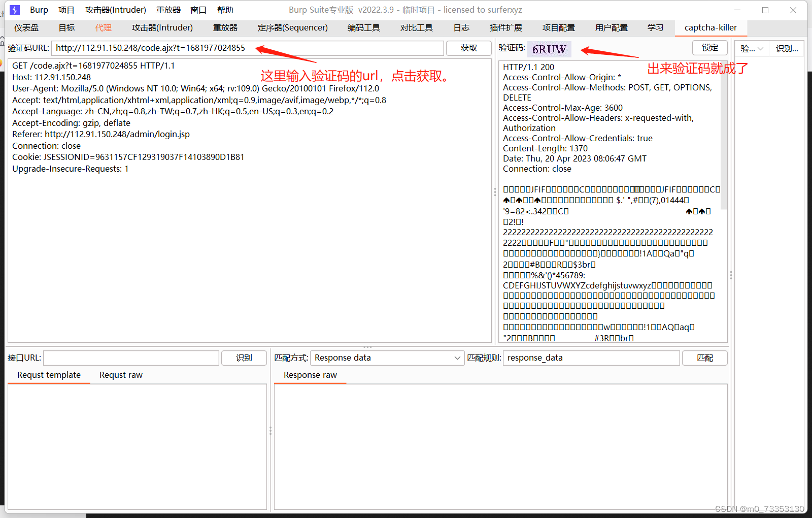Open the 匹配方式 Response data dropdown
This screenshot has height=518, width=812.
click(388, 358)
